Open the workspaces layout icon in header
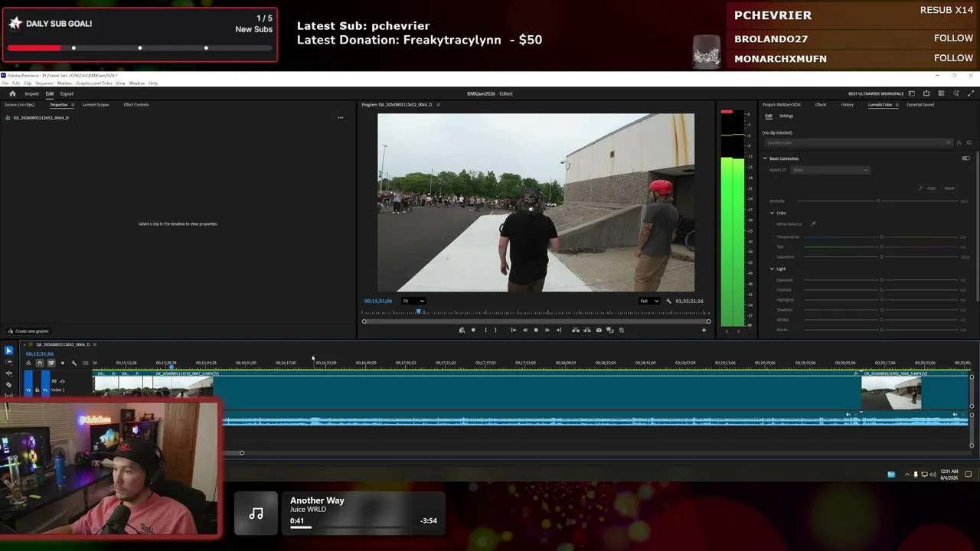Screen dimensions: 980x551 912,94
